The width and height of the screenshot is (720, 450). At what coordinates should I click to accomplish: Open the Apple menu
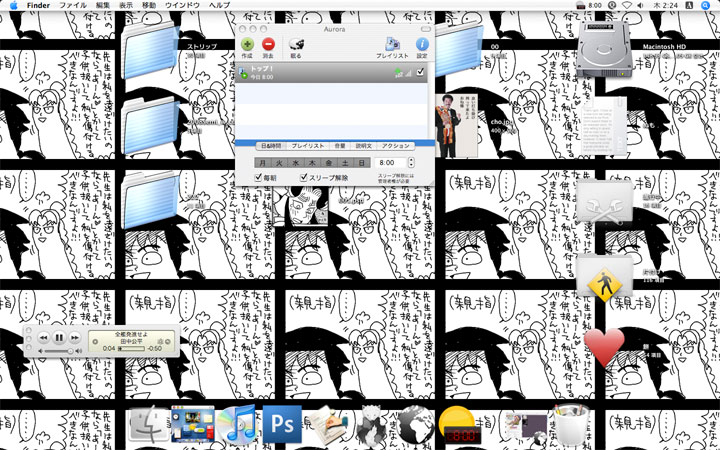tap(13, 5)
